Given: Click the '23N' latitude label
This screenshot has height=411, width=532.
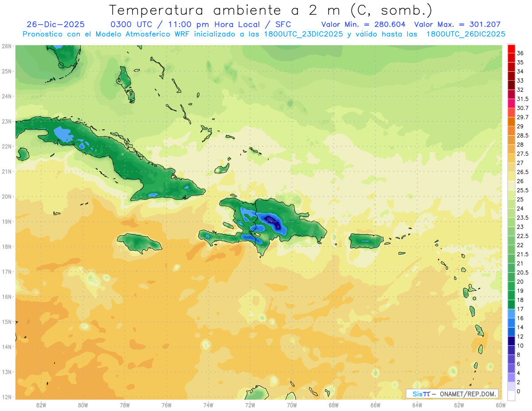Looking at the screenshot, I should (6, 121).
